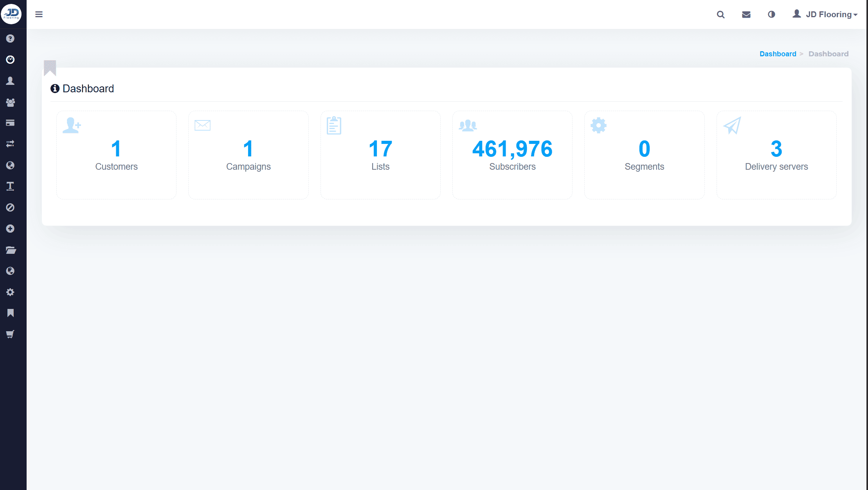Open the Customers count card

(116, 155)
